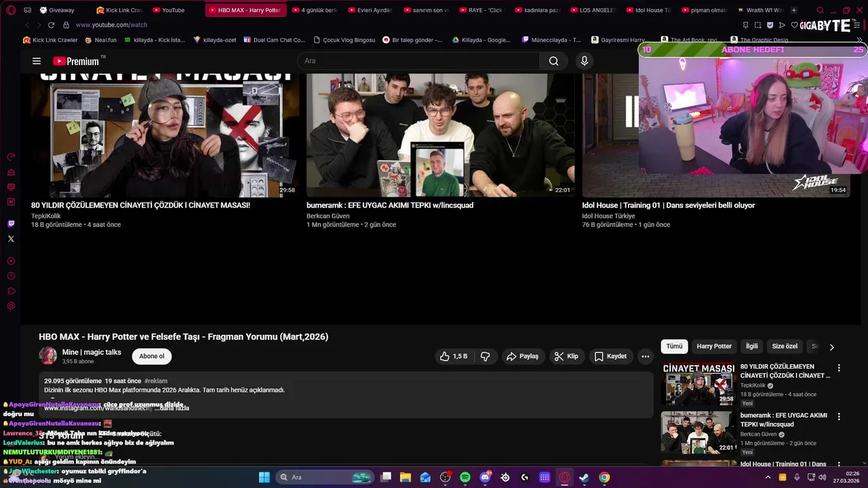The width and height of the screenshot is (868, 488).
Task: Reload the page with the refresh icon
Action: 51,25
